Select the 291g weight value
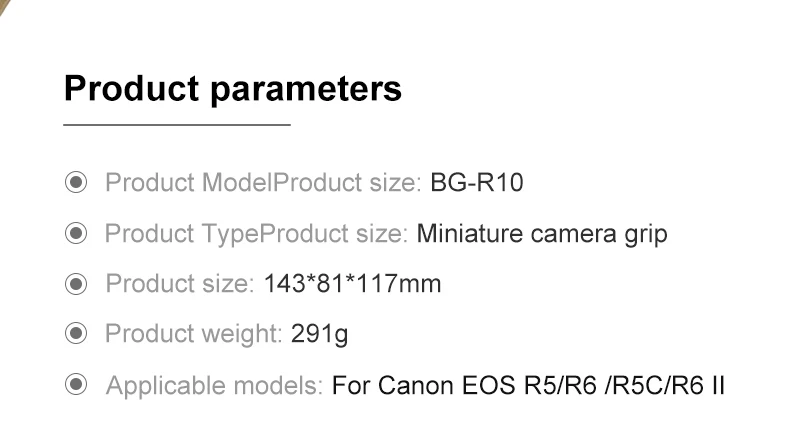Image resolution: width=790 pixels, height=441 pixels. (x=319, y=334)
